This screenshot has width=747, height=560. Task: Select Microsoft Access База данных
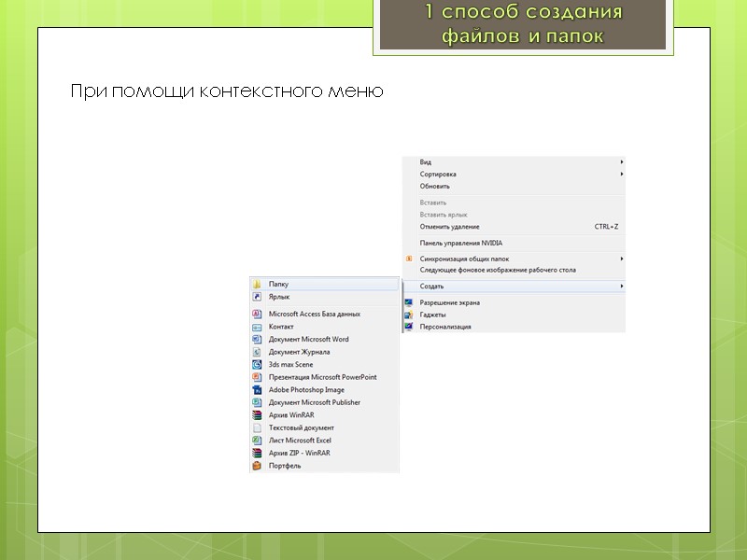(324, 314)
